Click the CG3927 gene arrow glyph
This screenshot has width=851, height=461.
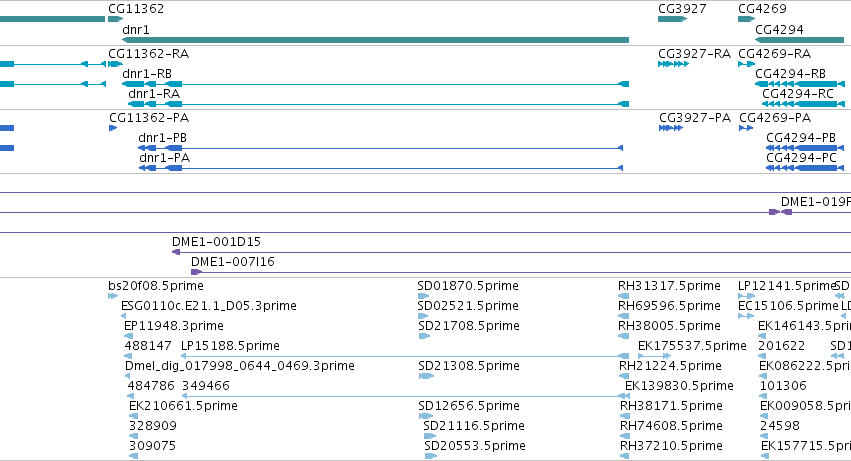(x=672, y=19)
